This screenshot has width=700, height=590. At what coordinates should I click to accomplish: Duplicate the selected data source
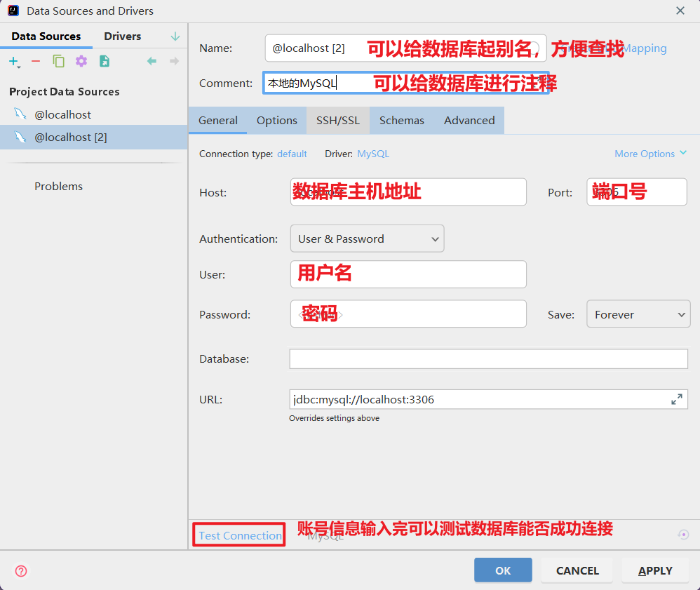(58, 61)
